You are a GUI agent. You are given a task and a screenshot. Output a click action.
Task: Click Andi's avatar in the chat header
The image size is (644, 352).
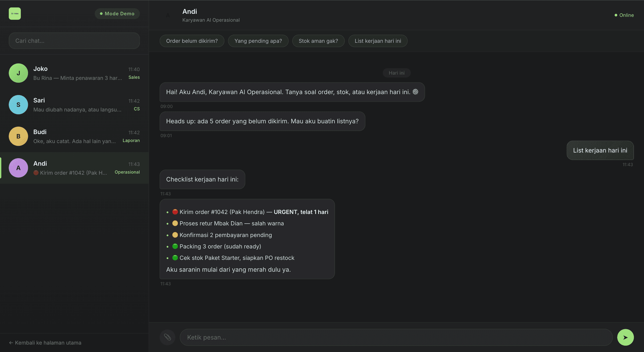(168, 15)
